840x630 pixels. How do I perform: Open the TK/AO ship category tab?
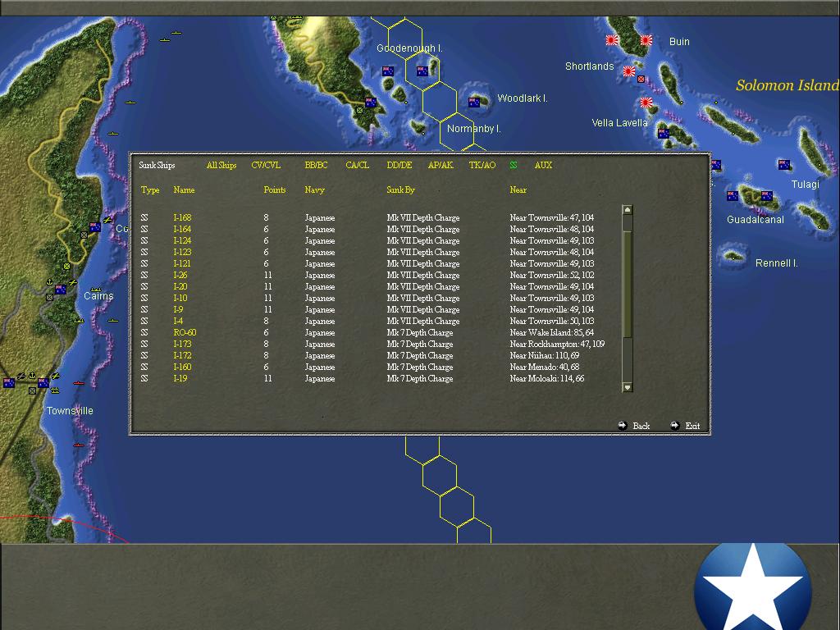(x=482, y=165)
